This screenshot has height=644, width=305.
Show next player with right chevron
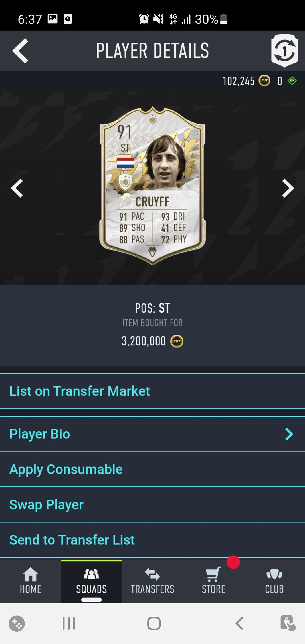(x=288, y=188)
